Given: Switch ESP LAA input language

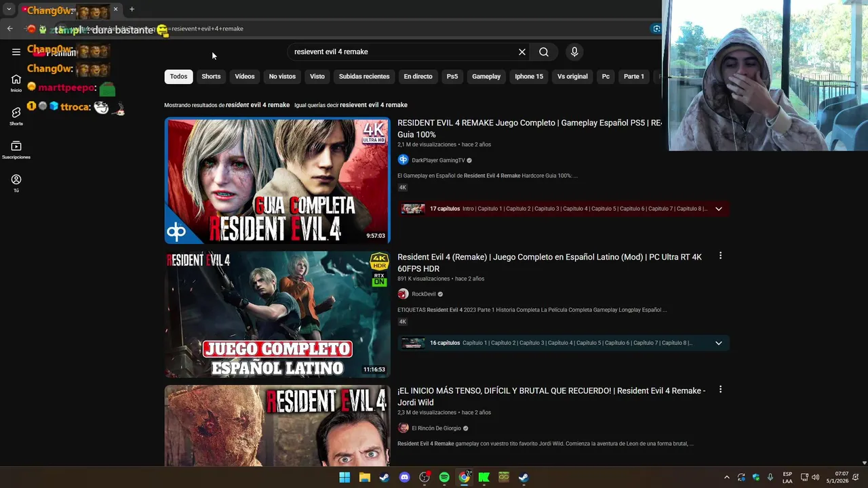Looking at the screenshot, I should pyautogui.click(x=787, y=477).
